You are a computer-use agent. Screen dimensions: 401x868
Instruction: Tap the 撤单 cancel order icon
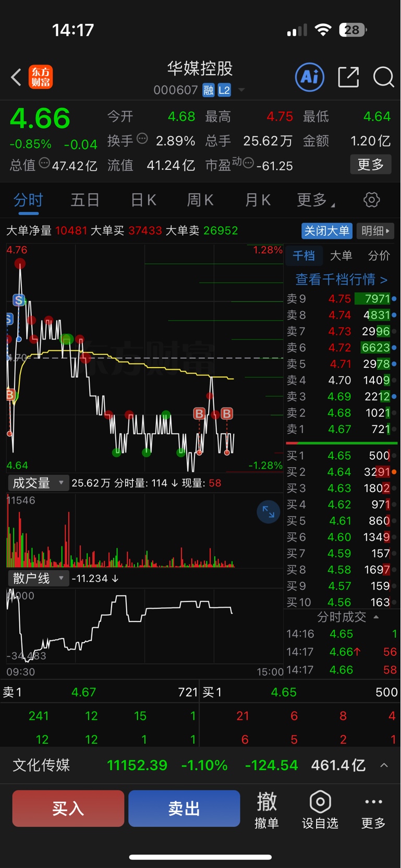266,802
